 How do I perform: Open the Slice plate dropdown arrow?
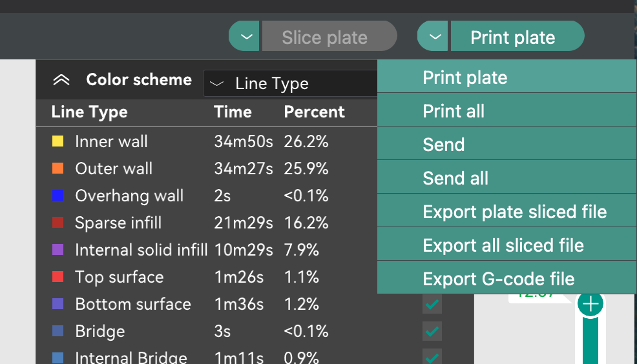244,36
